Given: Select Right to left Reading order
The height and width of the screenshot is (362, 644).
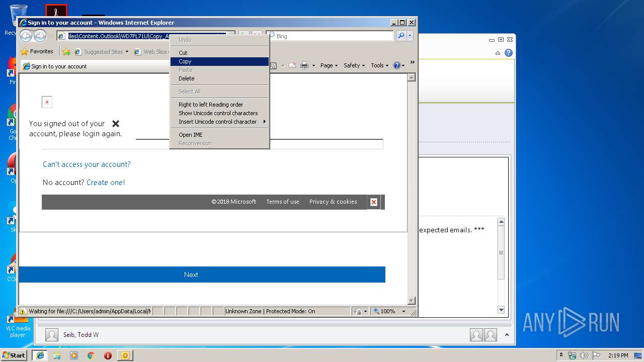Looking at the screenshot, I should [219, 105].
